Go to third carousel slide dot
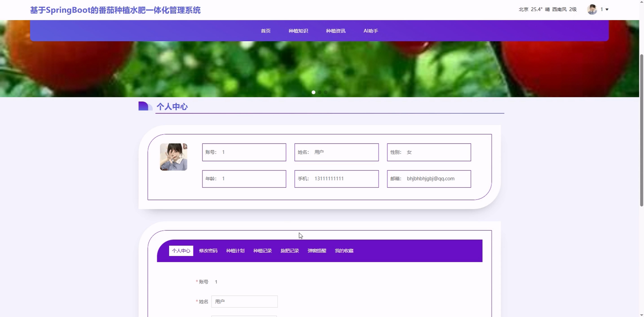This screenshot has height=317, width=644. click(x=326, y=92)
